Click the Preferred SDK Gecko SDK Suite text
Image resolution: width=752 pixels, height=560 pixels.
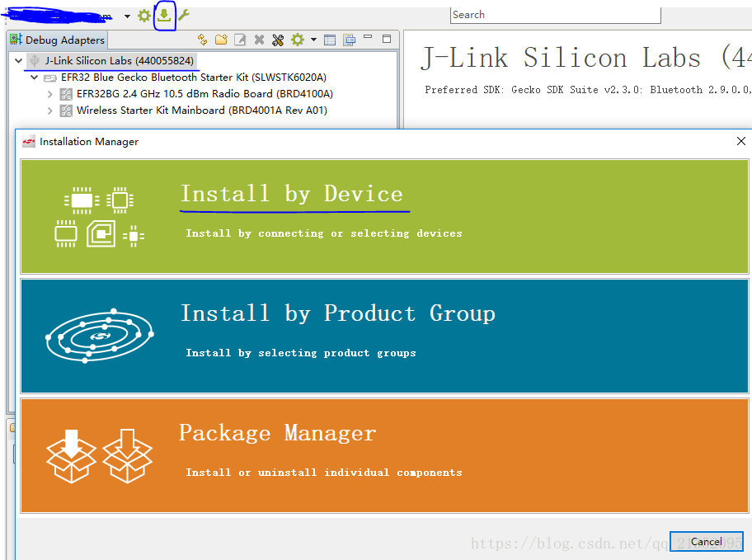pos(587,90)
